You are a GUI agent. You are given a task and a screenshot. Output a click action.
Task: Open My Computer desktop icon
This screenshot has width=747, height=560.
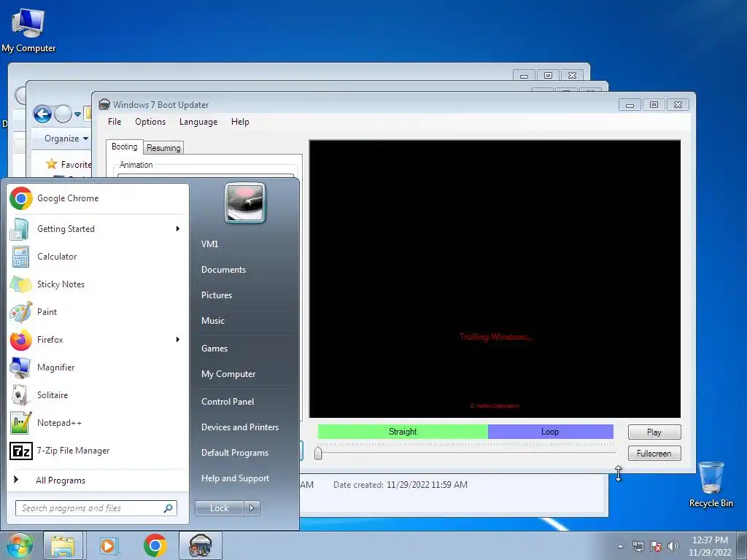pyautogui.click(x=28, y=29)
